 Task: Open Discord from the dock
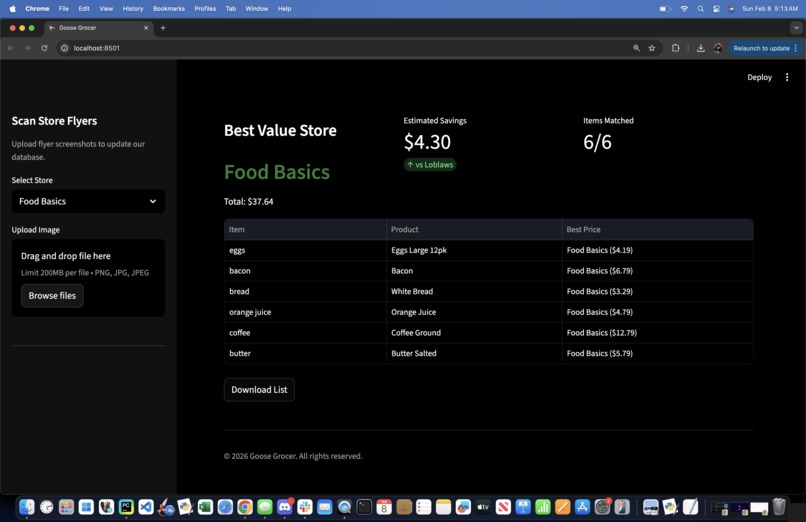[284, 507]
